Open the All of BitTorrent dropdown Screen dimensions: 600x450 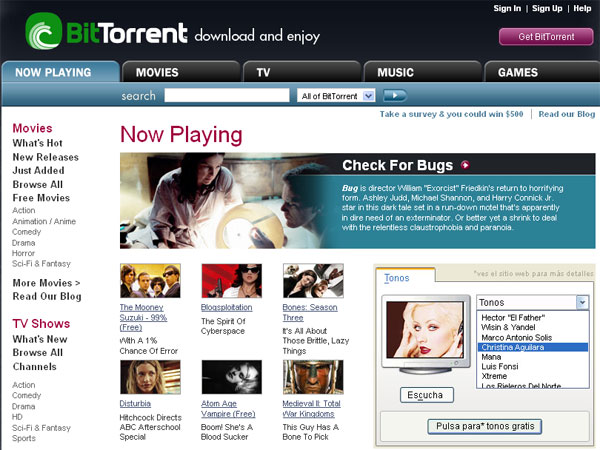[x=336, y=96]
